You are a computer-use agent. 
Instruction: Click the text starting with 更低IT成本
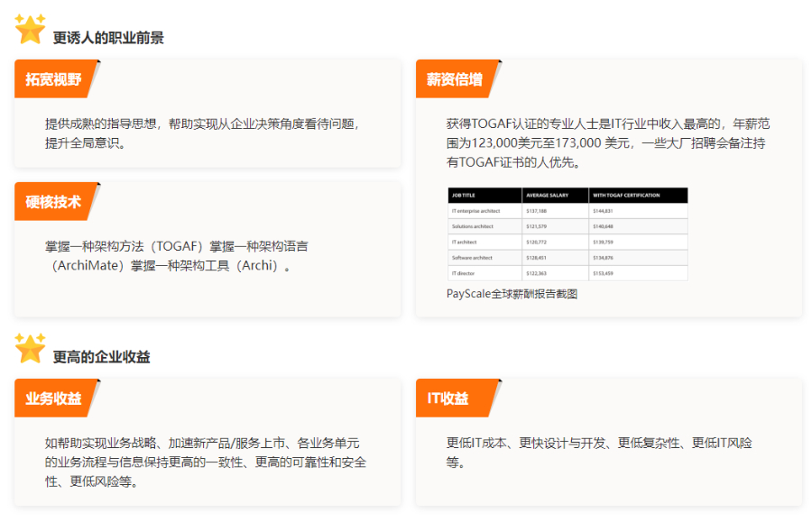point(599,452)
